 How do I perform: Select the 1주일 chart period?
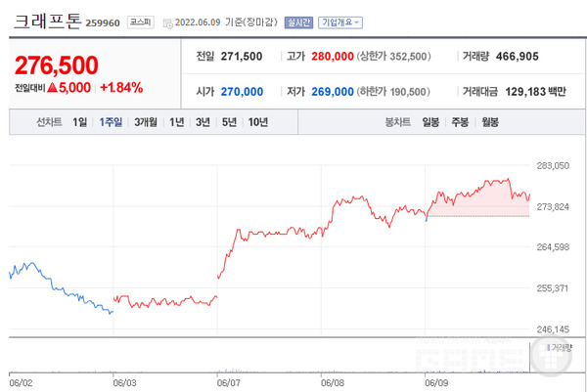pos(111,122)
